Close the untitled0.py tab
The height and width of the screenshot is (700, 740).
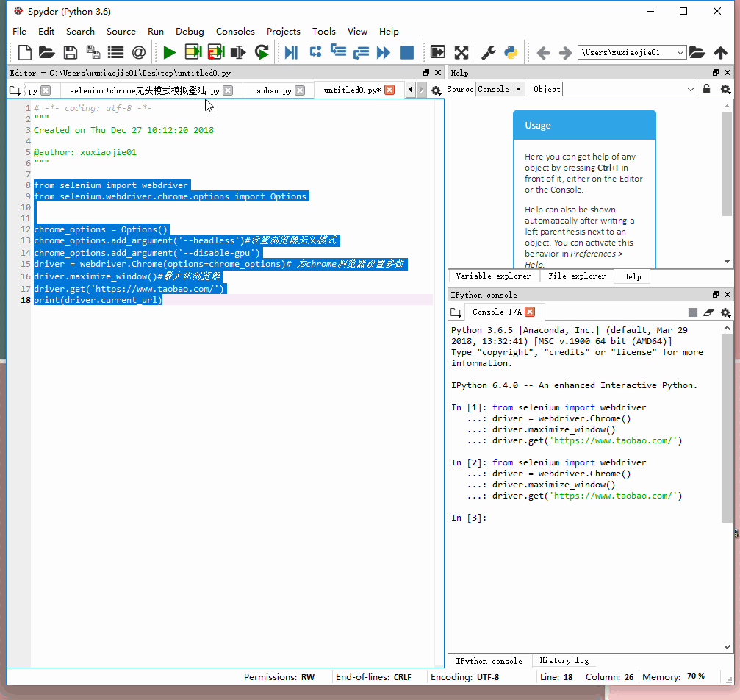click(389, 90)
